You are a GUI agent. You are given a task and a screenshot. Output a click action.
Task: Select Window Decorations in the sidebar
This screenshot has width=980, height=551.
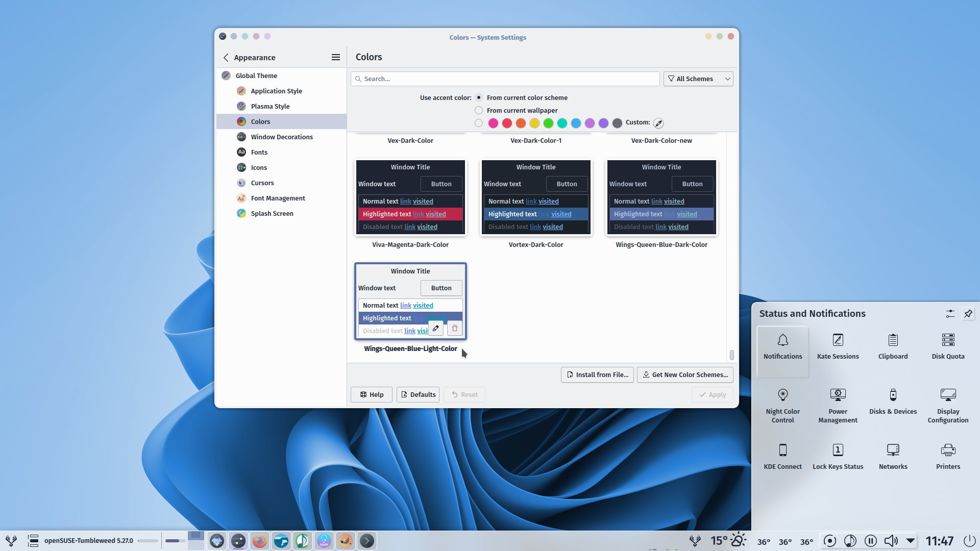point(282,137)
